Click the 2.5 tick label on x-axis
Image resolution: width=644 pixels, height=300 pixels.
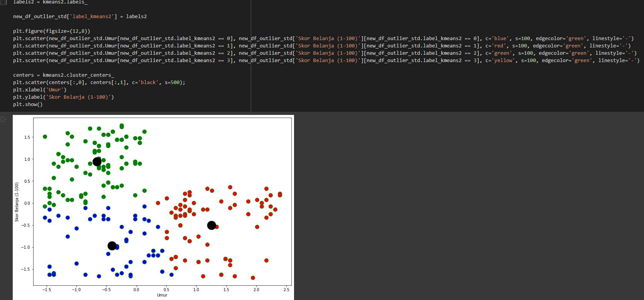click(x=286, y=290)
